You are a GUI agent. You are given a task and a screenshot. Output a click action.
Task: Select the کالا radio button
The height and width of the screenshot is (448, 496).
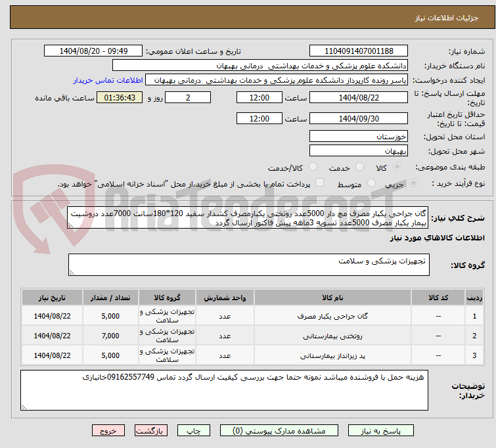pyautogui.click(x=397, y=167)
